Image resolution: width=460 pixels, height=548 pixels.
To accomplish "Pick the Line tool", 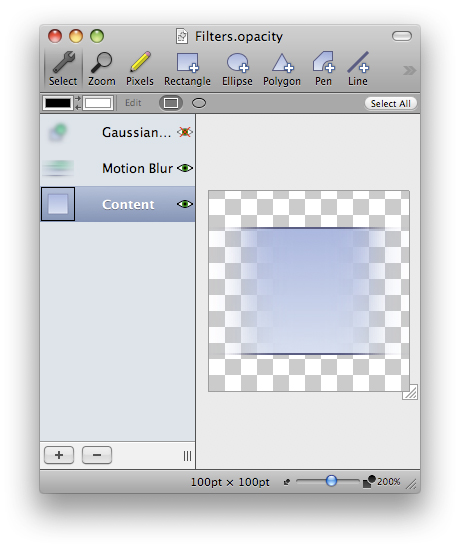I will pyautogui.click(x=358, y=69).
